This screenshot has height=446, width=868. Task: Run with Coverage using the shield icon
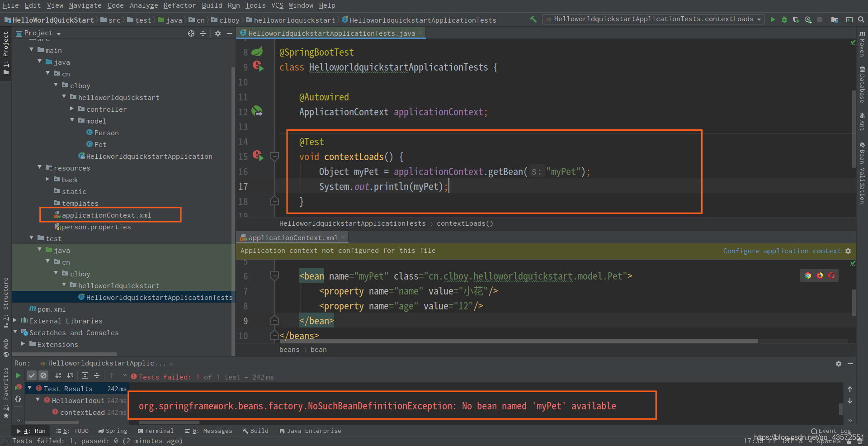pos(796,19)
